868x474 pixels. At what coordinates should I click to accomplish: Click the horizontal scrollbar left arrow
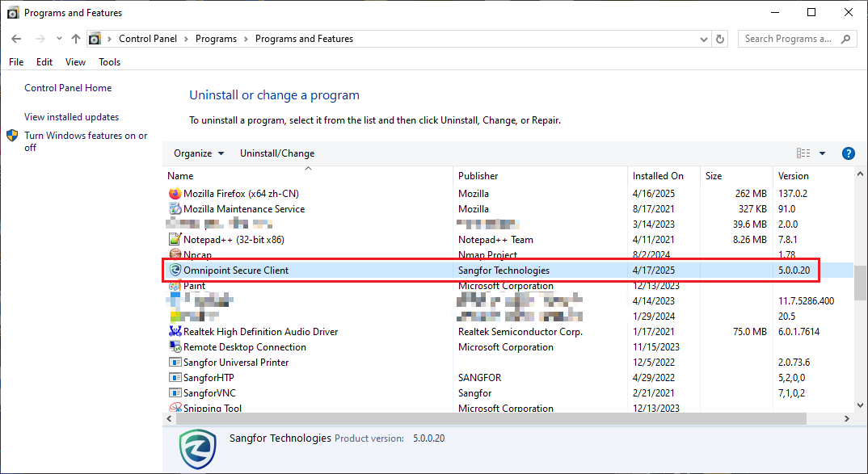click(169, 419)
